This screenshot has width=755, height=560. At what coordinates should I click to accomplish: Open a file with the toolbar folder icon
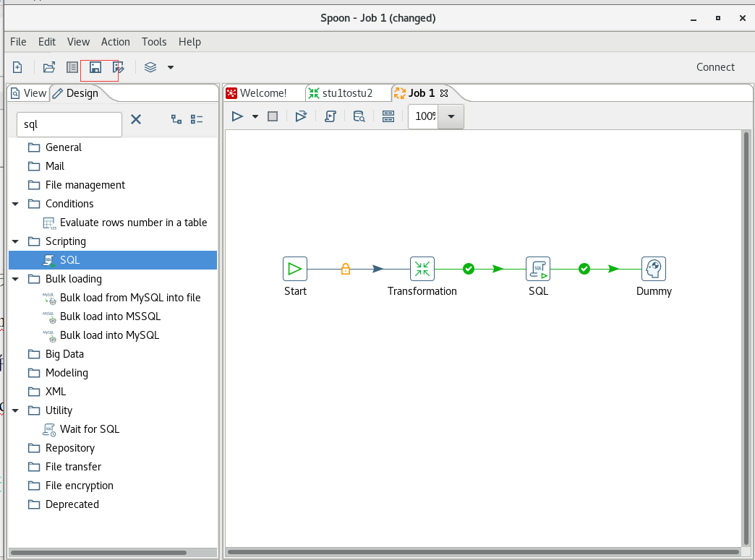coord(49,67)
